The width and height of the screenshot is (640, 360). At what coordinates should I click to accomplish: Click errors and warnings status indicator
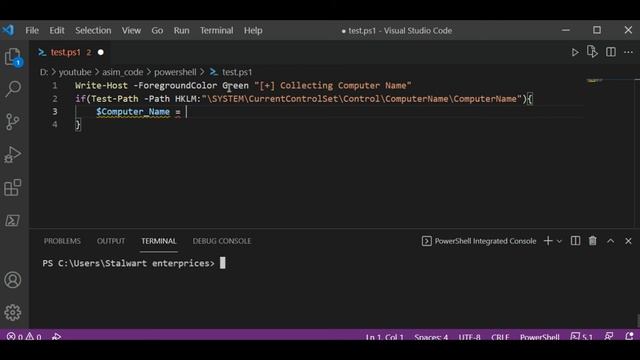click(24, 337)
